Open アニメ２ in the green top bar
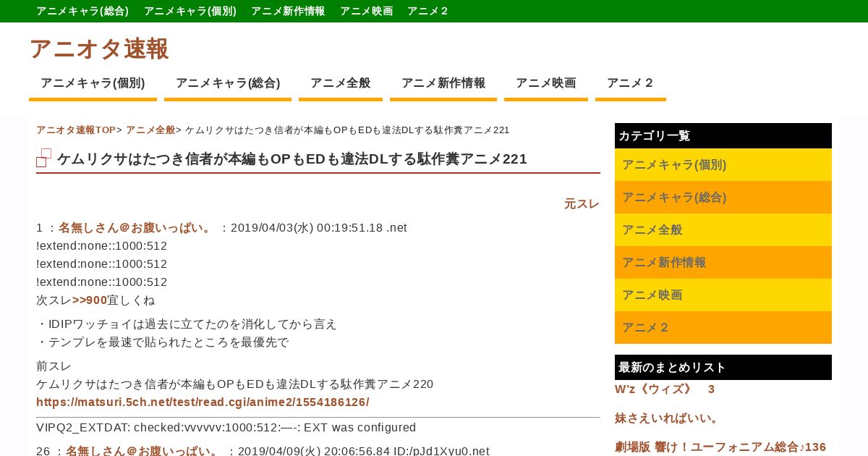The width and height of the screenshot is (868, 456). (428, 11)
